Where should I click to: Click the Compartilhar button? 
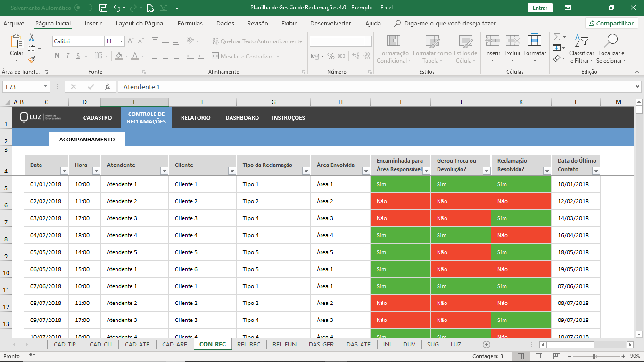coord(611,23)
